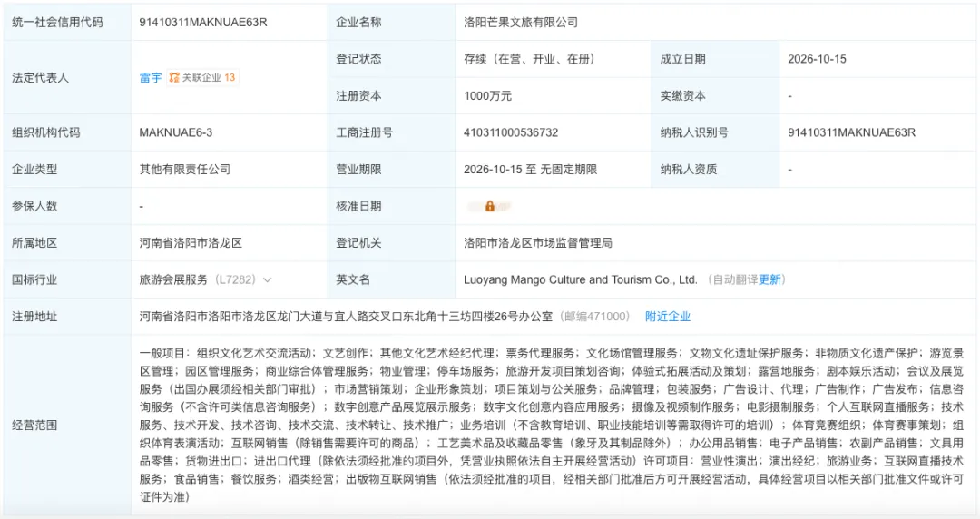Click registered capital value 1000万元
Image resolution: width=980 pixels, height=519 pixels.
(487, 95)
